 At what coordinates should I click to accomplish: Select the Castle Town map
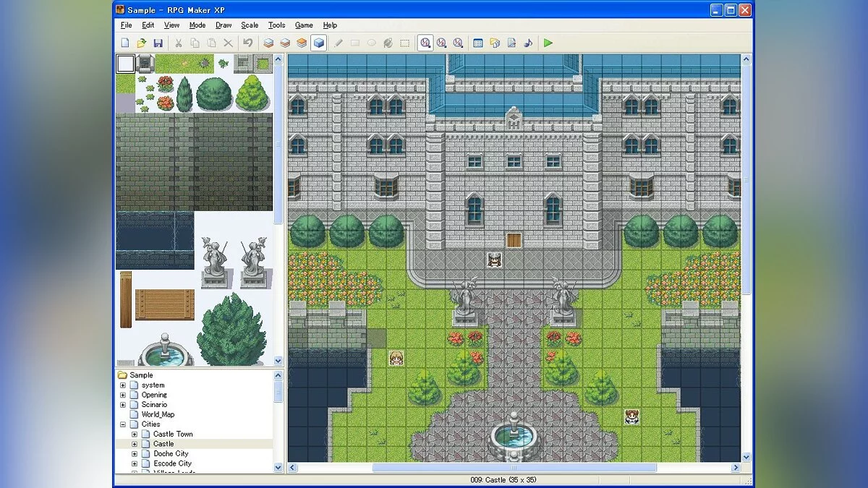pos(173,434)
